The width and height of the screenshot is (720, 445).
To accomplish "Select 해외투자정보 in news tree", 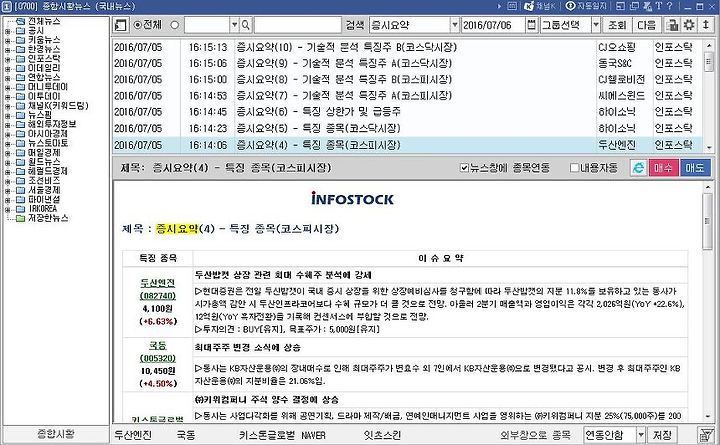I will click(52, 124).
